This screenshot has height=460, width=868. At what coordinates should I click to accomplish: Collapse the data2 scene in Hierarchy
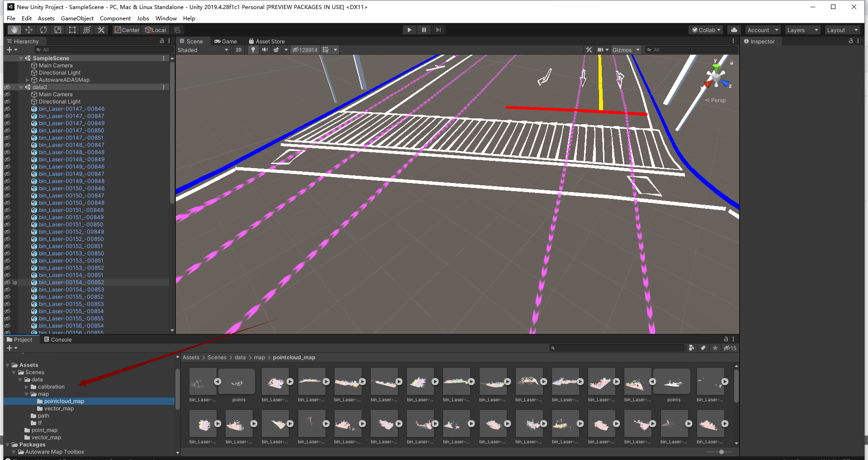click(x=21, y=87)
